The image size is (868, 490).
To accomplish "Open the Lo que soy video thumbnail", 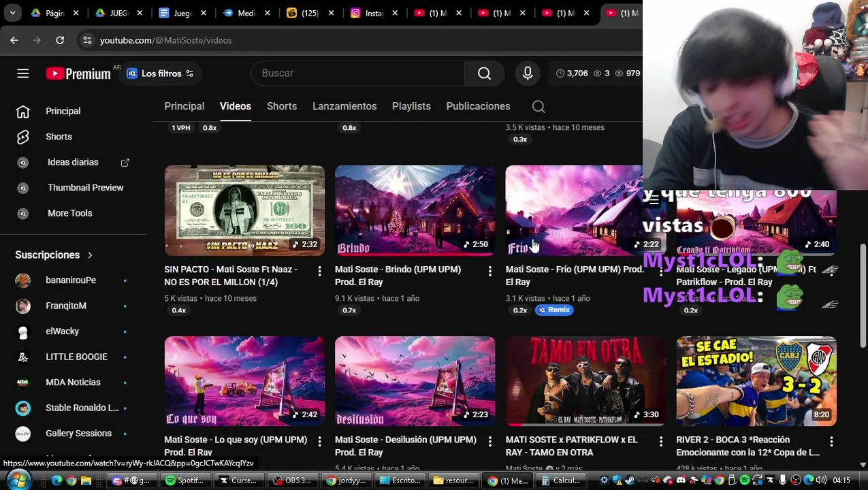I will [244, 381].
